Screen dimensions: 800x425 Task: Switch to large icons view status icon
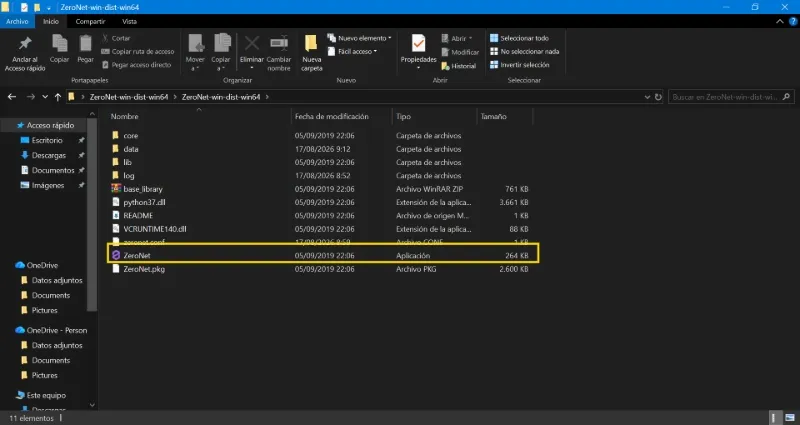pyautogui.click(x=789, y=418)
